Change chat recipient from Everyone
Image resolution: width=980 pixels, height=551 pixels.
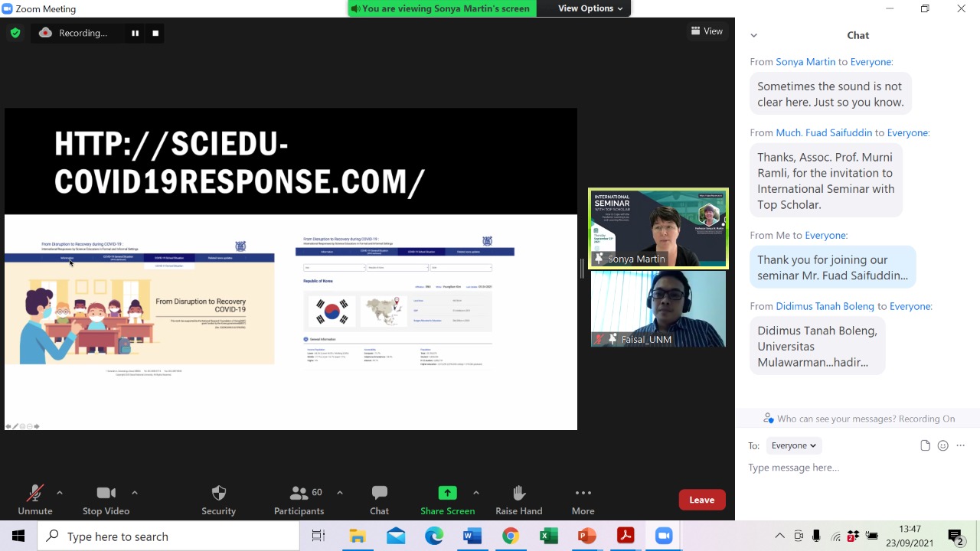pos(793,445)
